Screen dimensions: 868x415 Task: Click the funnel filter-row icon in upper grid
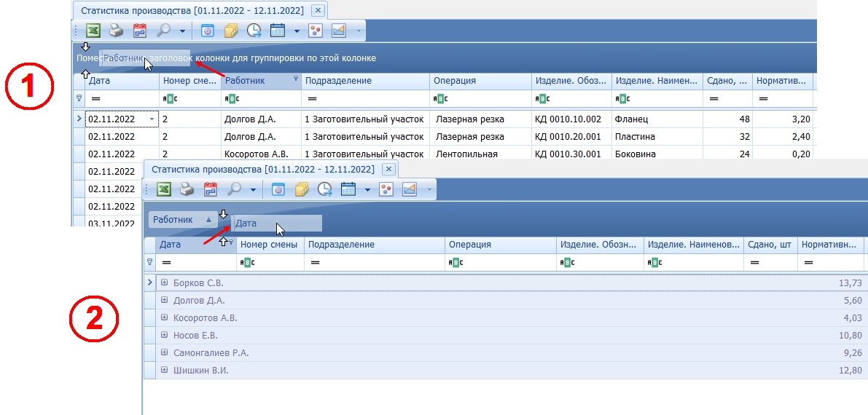click(79, 98)
